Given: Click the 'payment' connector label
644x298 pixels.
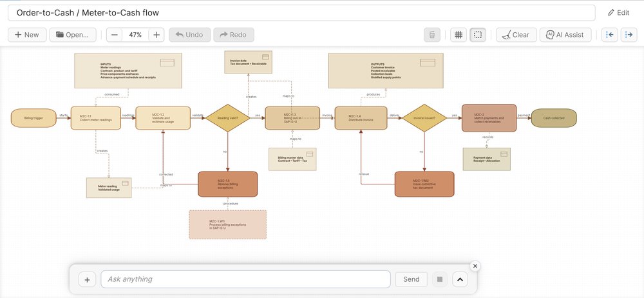Looking at the screenshot, I should [524, 115].
